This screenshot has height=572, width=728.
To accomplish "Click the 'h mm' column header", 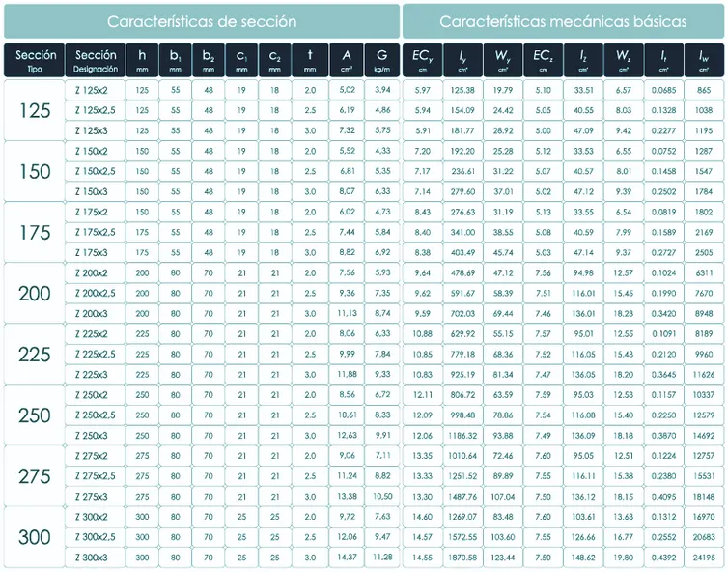I will [142, 61].
